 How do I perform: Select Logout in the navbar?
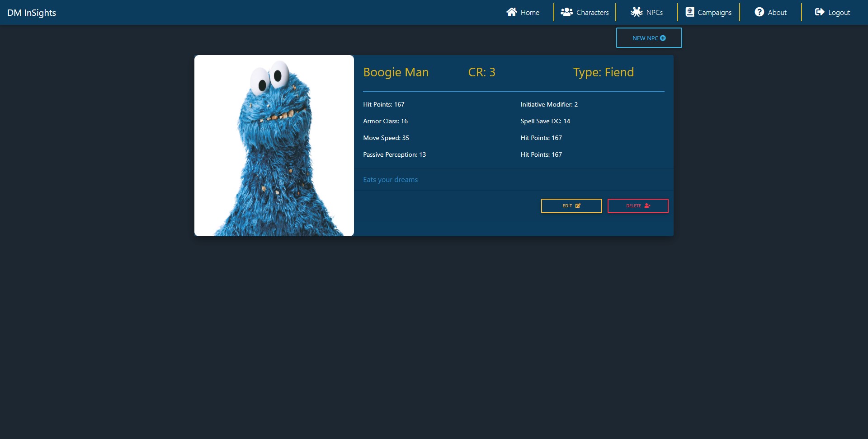[x=832, y=12]
